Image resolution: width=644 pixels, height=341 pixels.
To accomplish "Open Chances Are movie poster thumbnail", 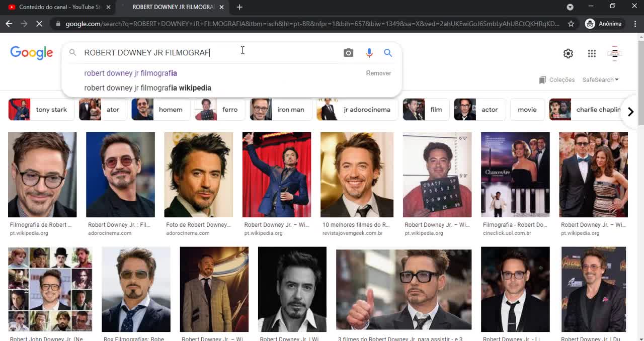I will 515,175.
